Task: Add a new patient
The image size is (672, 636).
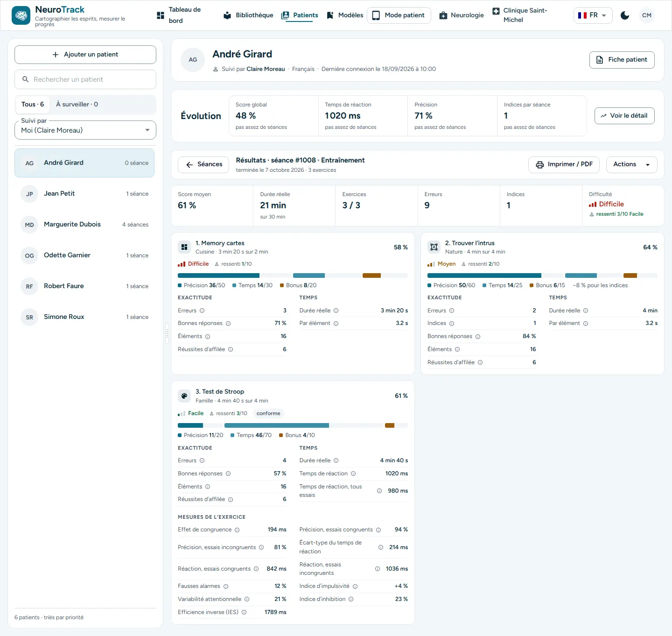Action: 85,55
